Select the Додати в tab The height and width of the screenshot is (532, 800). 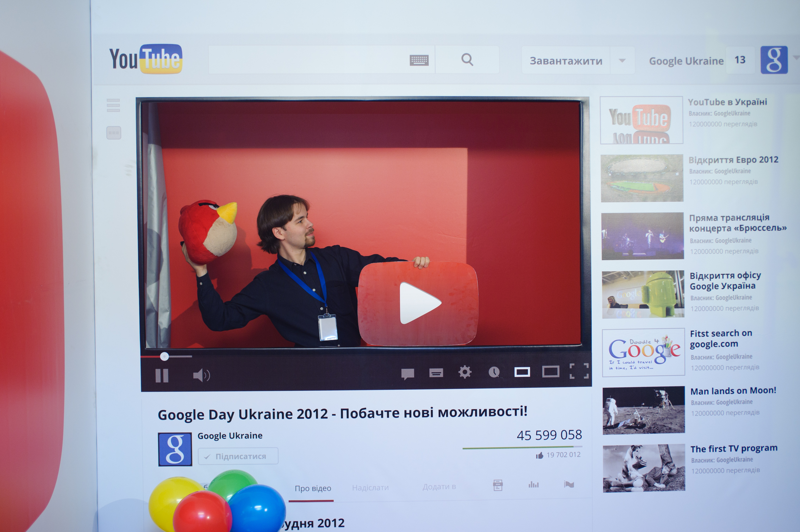click(439, 487)
